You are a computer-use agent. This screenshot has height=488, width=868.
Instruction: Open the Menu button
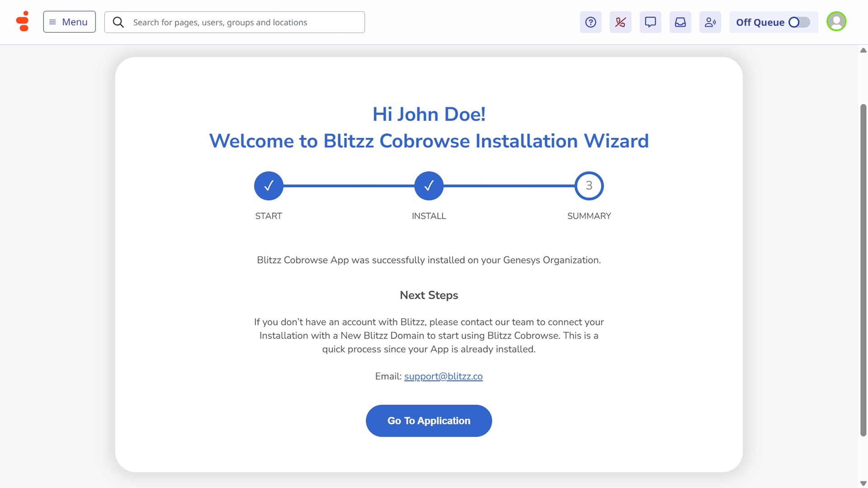point(69,22)
